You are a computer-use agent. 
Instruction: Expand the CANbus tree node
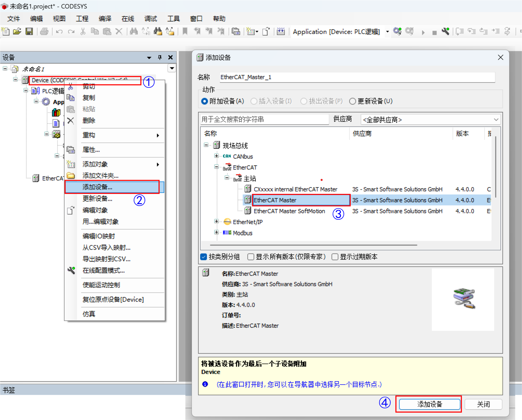tap(216, 156)
